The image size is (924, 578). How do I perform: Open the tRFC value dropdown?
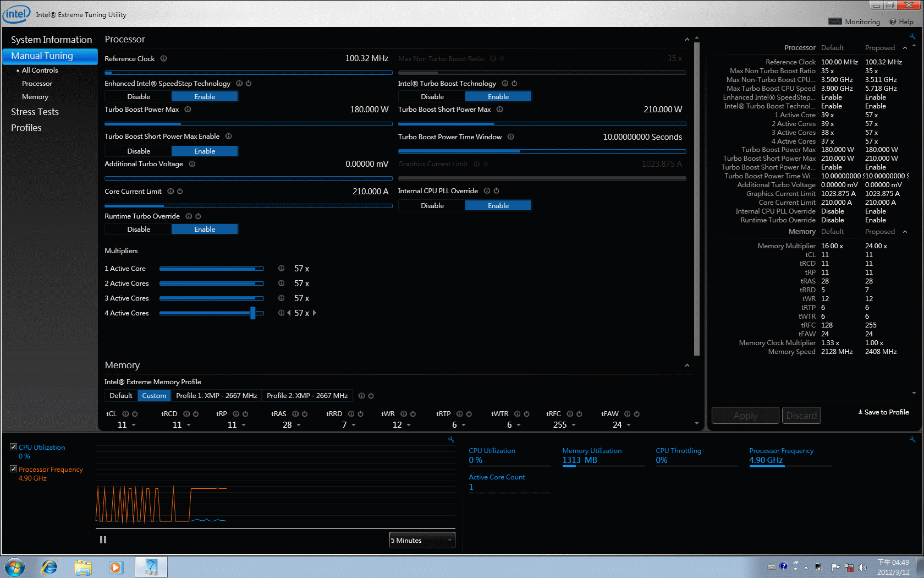click(574, 425)
